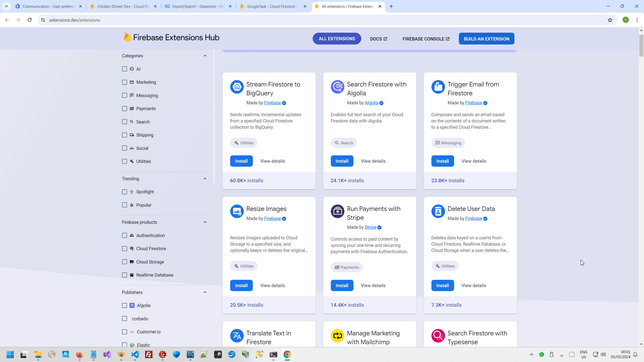Screen dimensions: 644x362
Task: Collapse the Trending filter section
Action: coord(205,179)
